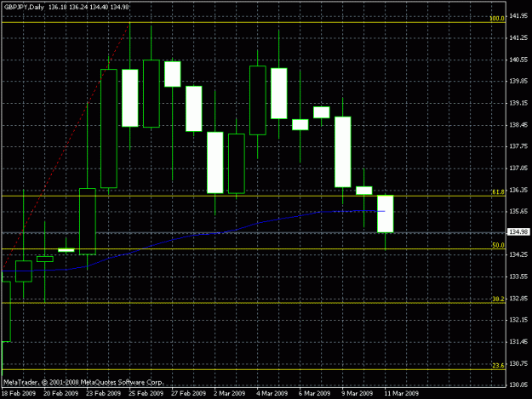The image size is (532, 399).
Task: Click the low value 134.40 in header
Action: point(99,7)
